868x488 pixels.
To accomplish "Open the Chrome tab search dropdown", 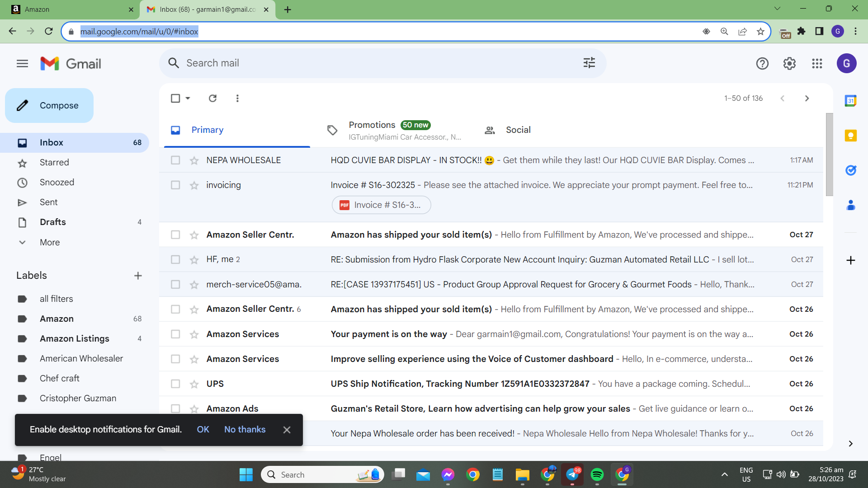I will (x=777, y=9).
